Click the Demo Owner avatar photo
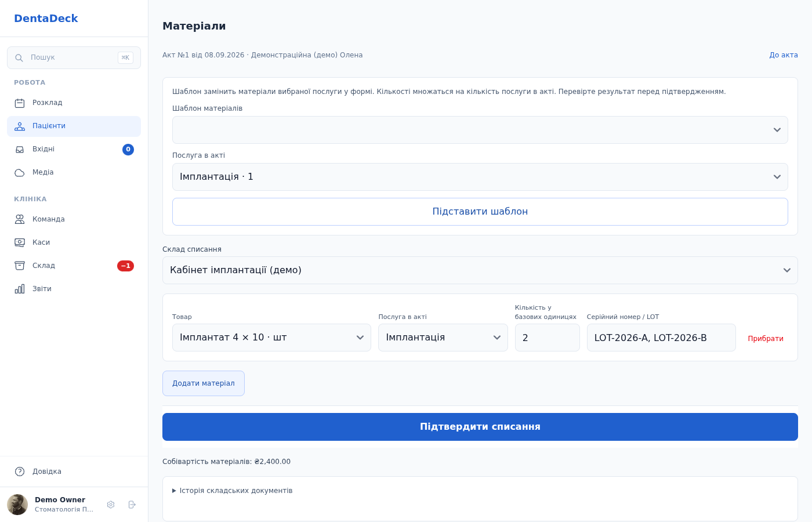Screen dimensions: 812x522 [x=17, y=505]
